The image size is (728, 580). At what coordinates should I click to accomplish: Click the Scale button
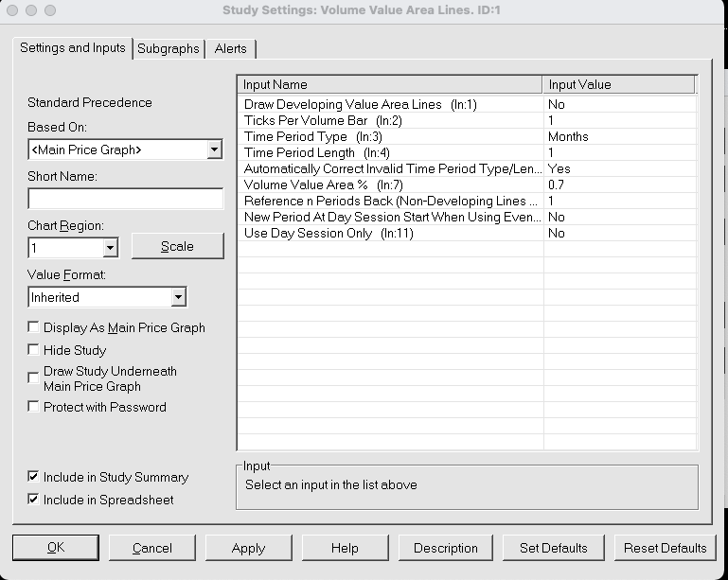(178, 246)
